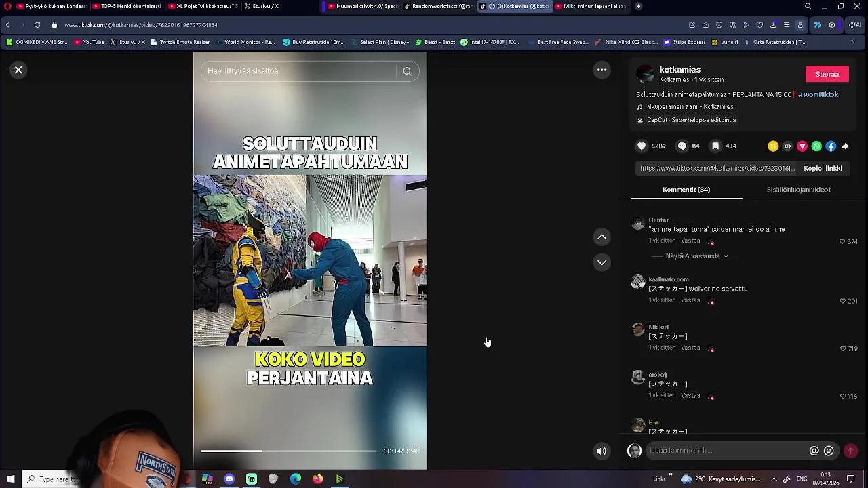
Task: Like Hunter's comment
Action: 842,241
